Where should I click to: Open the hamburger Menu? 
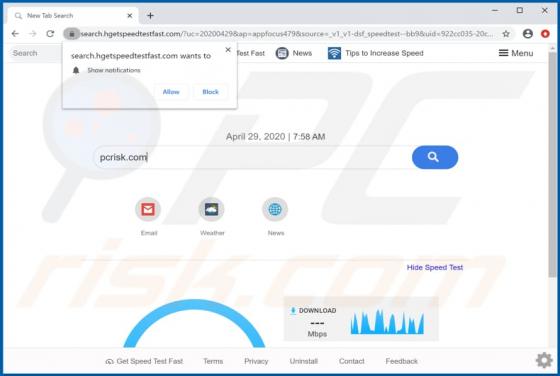[x=516, y=53]
